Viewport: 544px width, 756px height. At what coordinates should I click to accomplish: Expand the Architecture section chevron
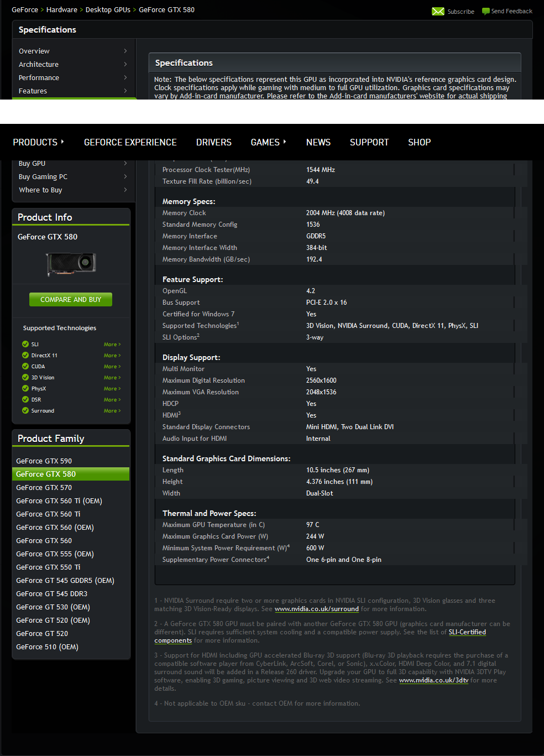pos(126,64)
